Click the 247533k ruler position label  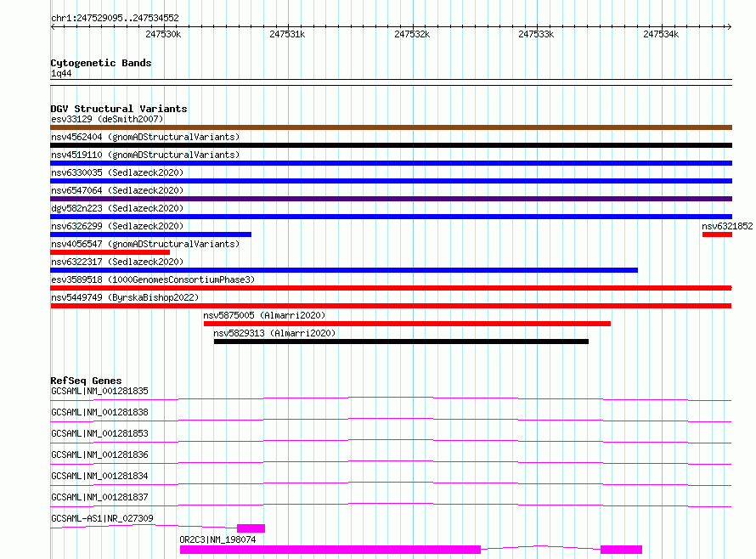click(x=536, y=34)
